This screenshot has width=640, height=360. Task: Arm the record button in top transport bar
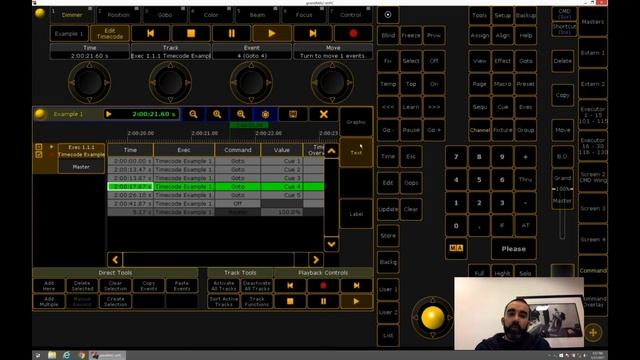pos(353,33)
